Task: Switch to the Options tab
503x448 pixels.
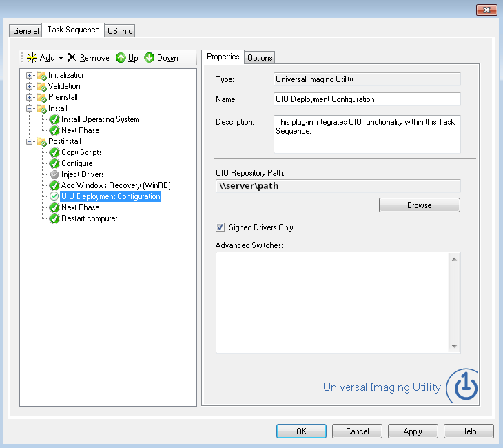Action: [x=260, y=58]
